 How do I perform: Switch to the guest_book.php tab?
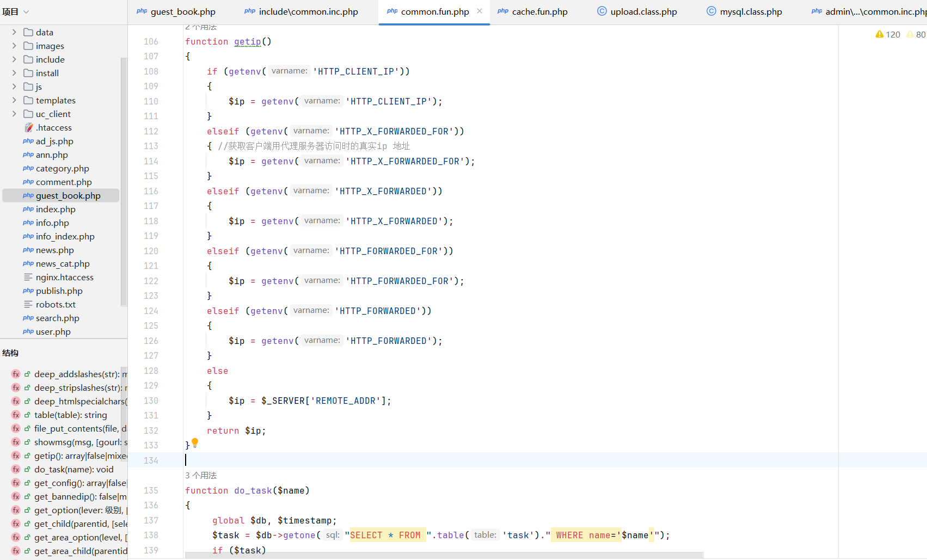pos(182,11)
